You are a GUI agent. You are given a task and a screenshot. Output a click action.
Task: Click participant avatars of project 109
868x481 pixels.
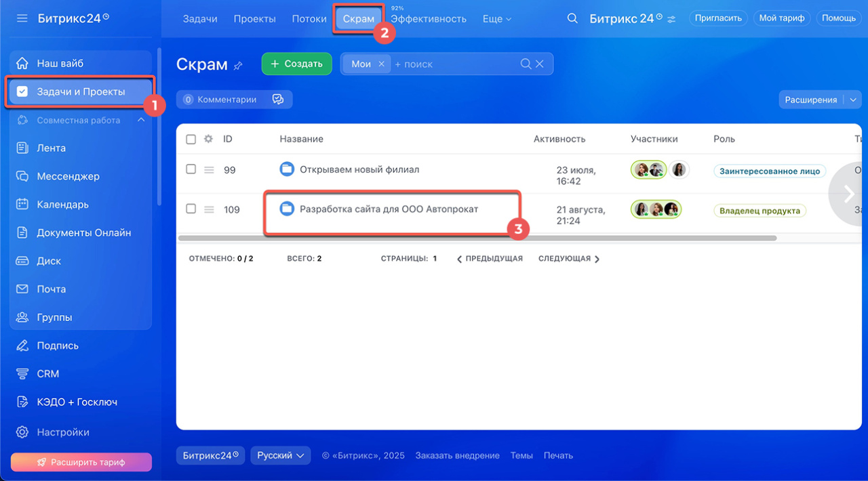coord(656,209)
